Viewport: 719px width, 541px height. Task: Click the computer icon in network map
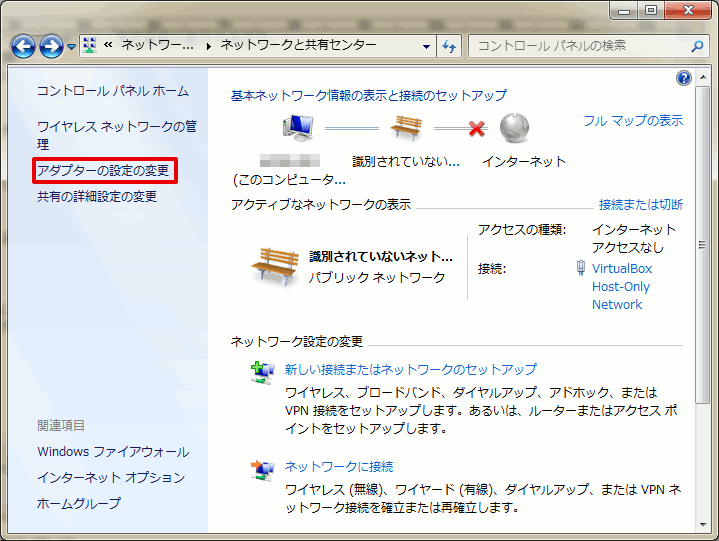tap(297, 128)
